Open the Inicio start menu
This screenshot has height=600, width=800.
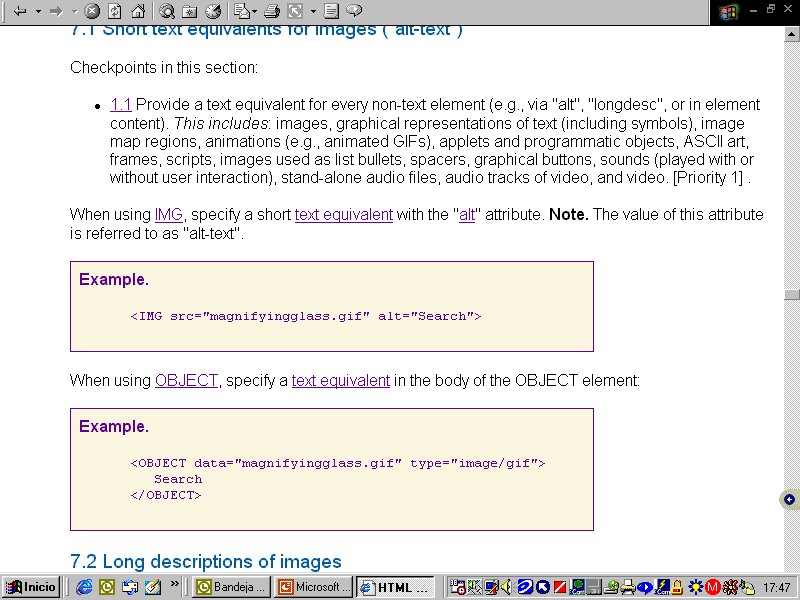point(30,587)
